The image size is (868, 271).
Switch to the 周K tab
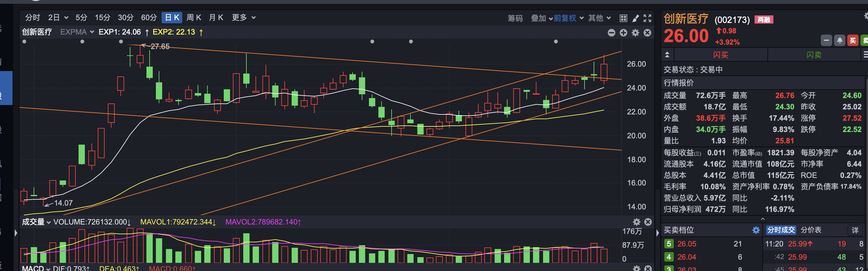click(194, 18)
